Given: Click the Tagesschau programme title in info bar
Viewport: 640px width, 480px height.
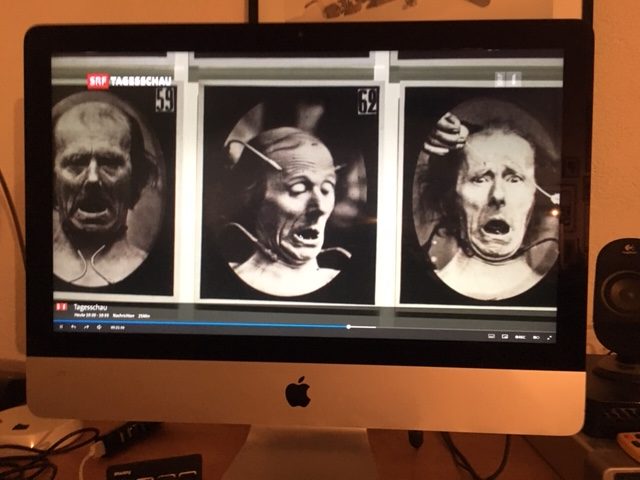Looking at the screenshot, I should (x=90, y=307).
